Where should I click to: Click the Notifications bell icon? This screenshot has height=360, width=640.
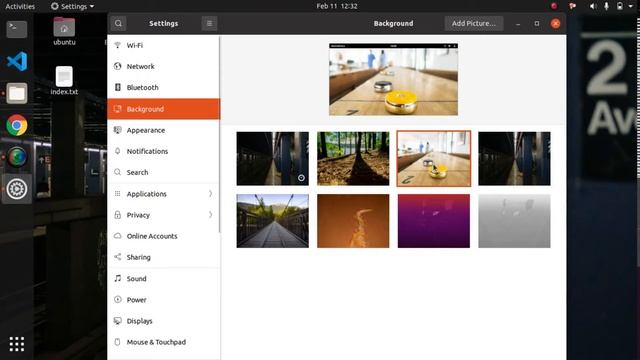(x=118, y=151)
